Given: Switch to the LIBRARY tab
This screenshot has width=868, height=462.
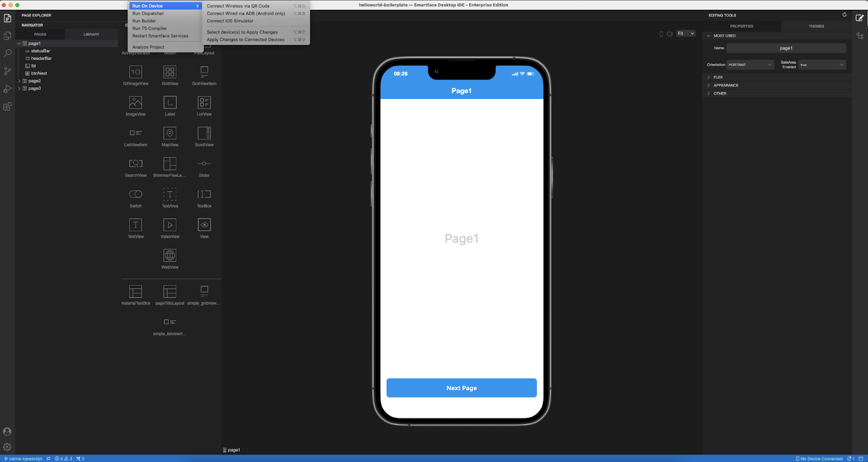Looking at the screenshot, I should [91, 34].
